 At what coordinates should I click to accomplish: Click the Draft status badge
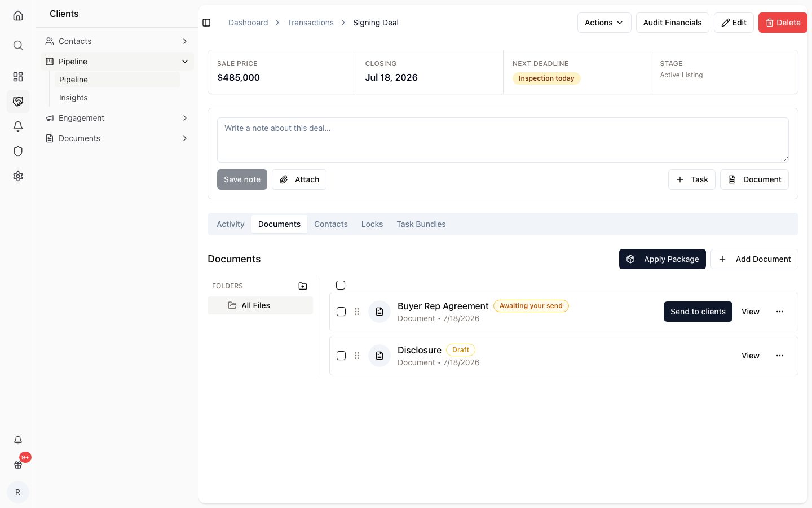pyautogui.click(x=461, y=350)
